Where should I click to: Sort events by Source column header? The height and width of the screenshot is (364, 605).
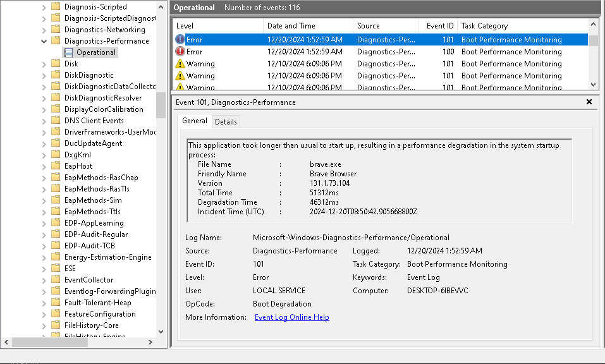point(386,26)
